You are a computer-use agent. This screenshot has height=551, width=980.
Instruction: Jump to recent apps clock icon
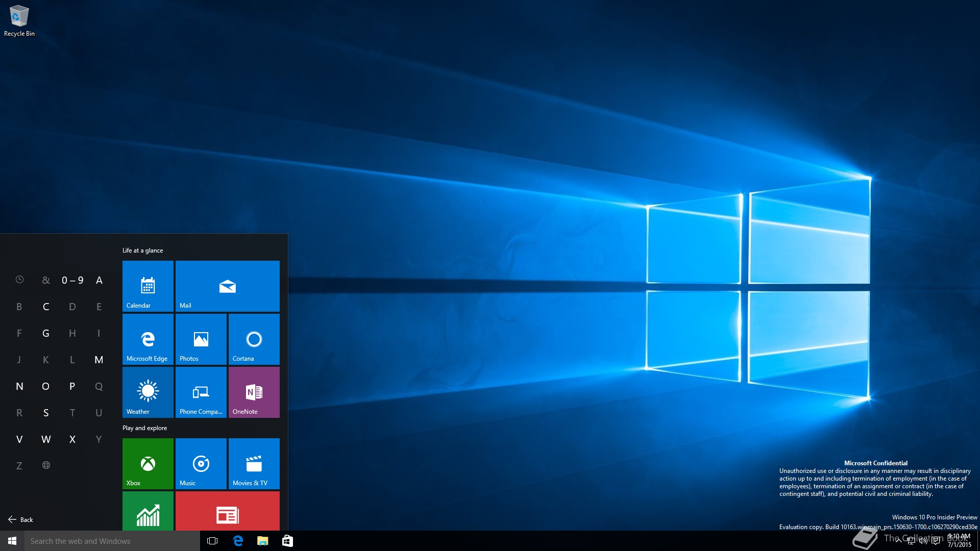19,280
